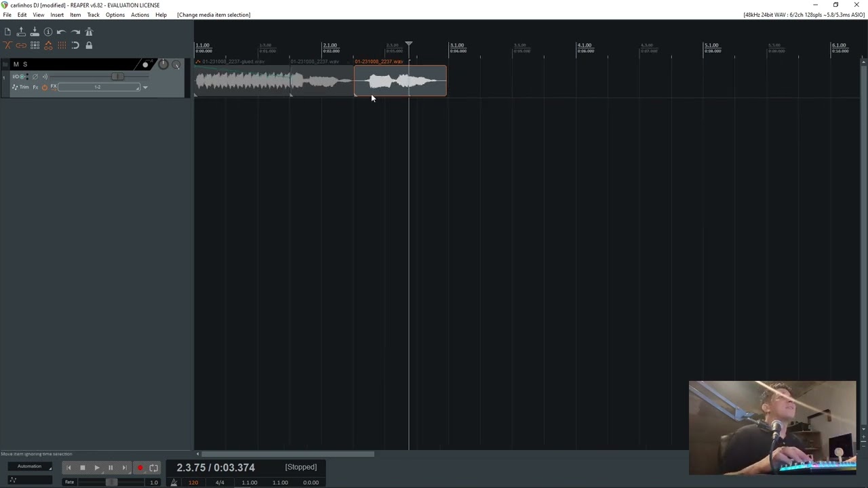Click the Open Project upload-arrow icon
Image resolution: width=868 pixels, height=488 pixels.
click(x=21, y=32)
